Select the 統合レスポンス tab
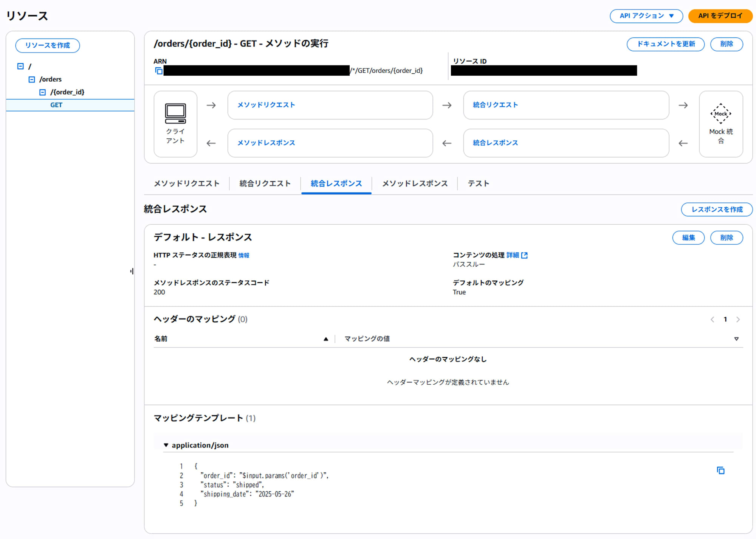Viewport: 756px width, 539px height. (336, 183)
